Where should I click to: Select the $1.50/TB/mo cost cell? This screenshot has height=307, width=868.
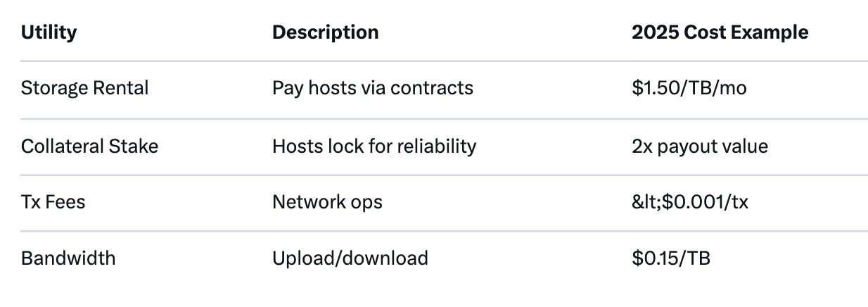689,88
